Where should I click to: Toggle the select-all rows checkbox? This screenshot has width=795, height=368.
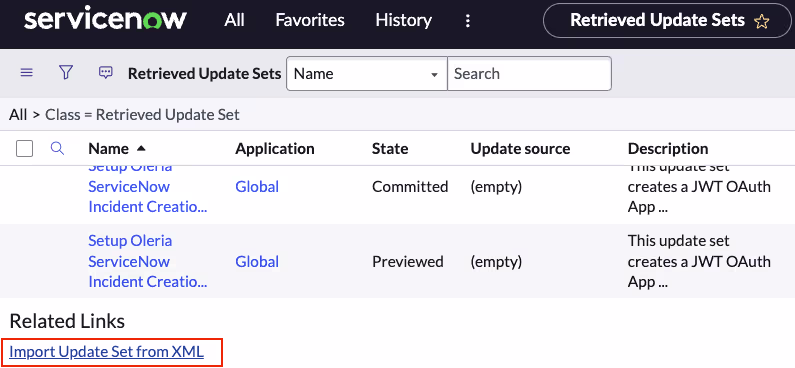point(25,149)
